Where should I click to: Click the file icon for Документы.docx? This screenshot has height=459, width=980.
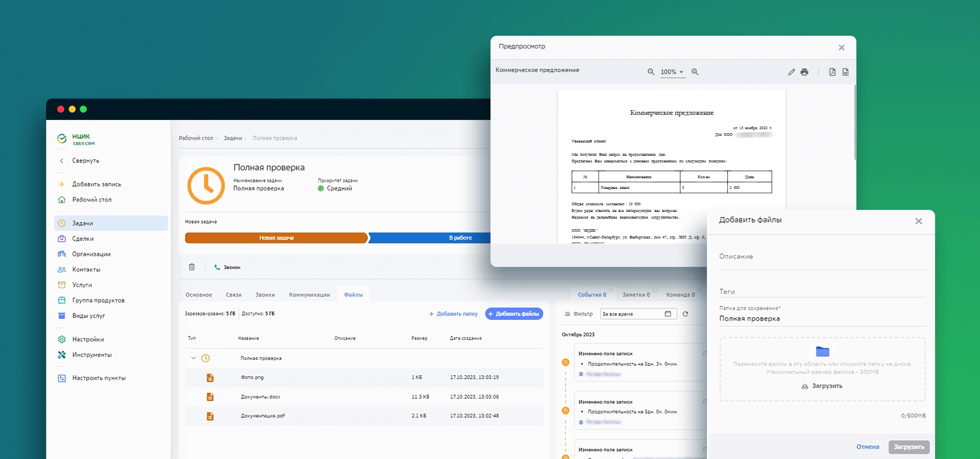coord(210,397)
